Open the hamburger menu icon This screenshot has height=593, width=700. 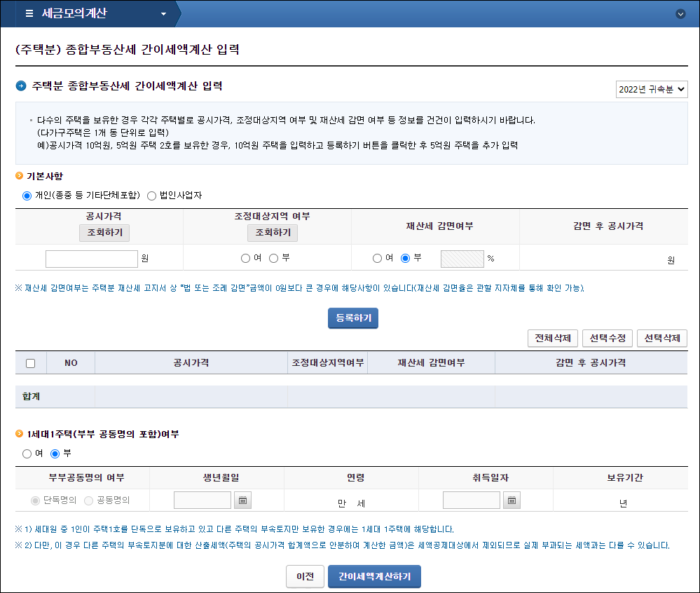[x=29, y=13]
